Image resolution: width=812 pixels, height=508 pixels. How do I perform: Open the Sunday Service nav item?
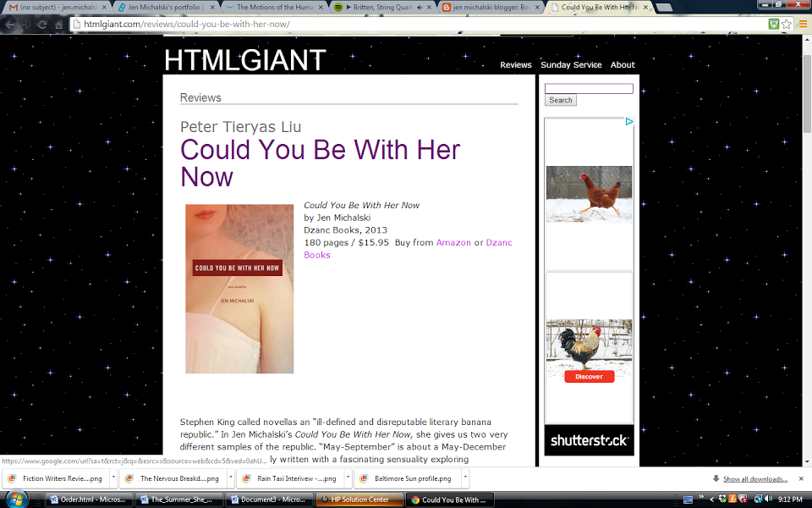point(571,65)
